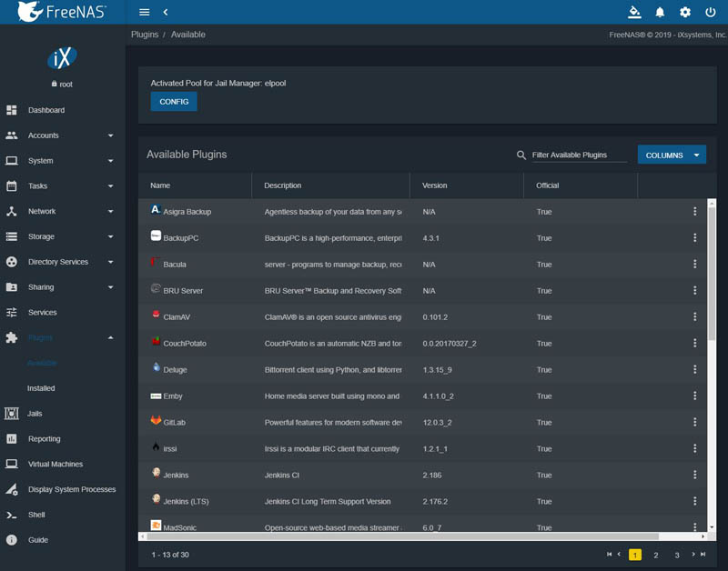Click the search magnifier icon
Image resolution: width=728 pixels, height=571 pixels.
(521, 155)
